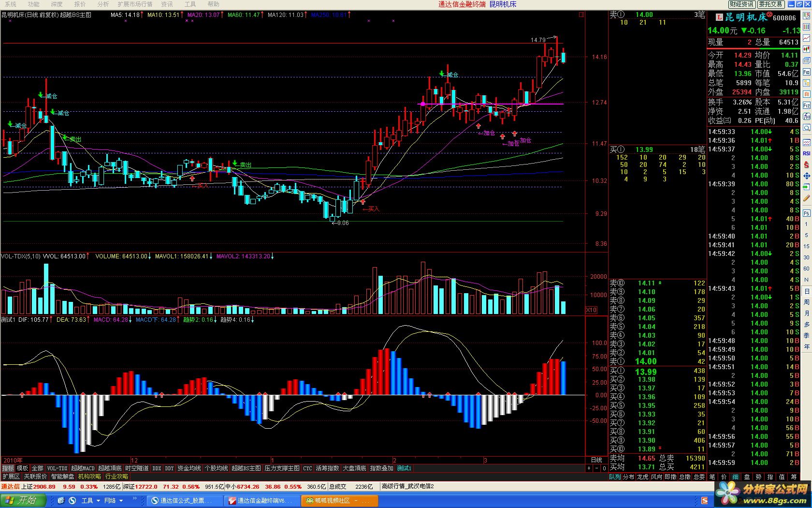Click the red L marker beside stock name
The image size is (812, 508).
719,17
